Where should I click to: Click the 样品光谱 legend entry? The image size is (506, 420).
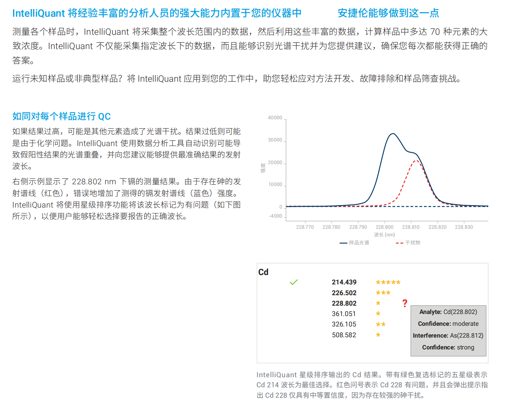[x=354, y=243]
